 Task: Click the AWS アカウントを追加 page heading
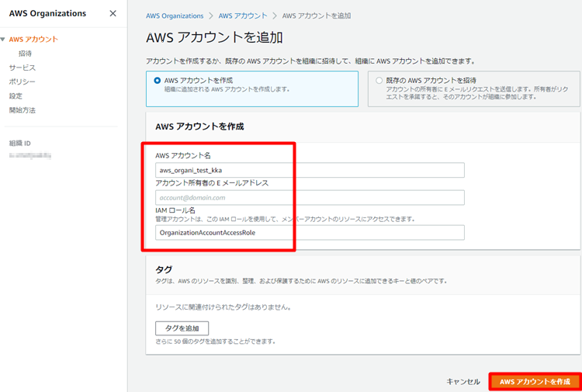pos(214,38)
